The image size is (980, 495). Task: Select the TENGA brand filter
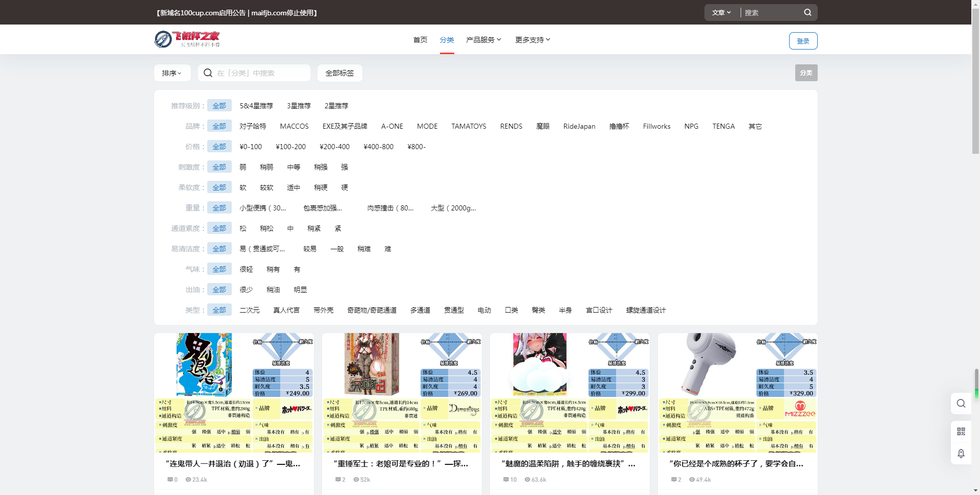click(723, 126)
